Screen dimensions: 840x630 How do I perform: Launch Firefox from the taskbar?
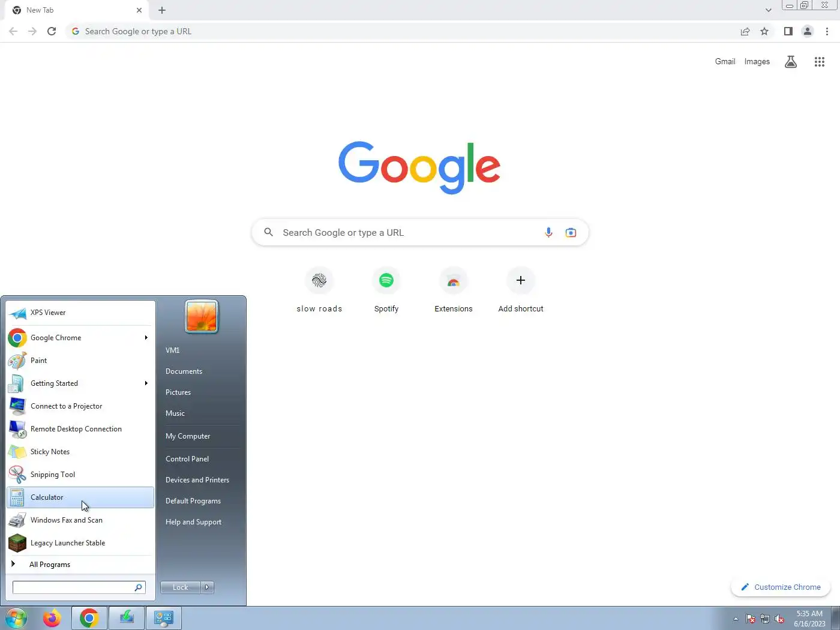52,618
